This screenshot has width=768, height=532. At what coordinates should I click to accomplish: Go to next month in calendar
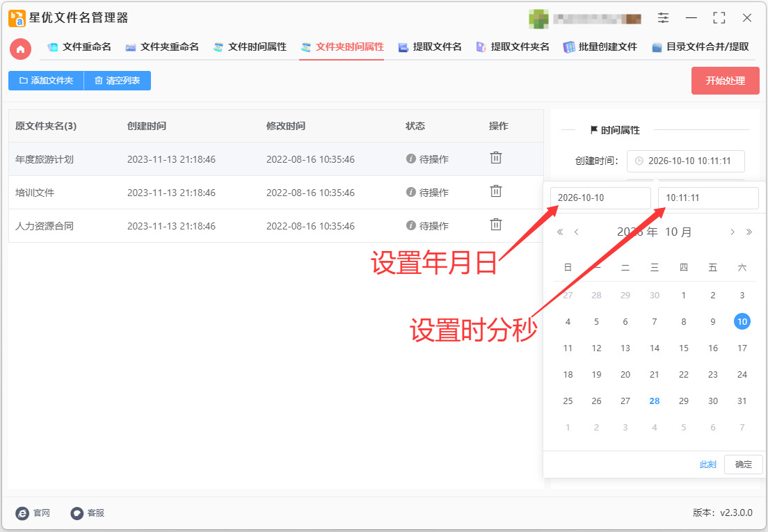733,232
